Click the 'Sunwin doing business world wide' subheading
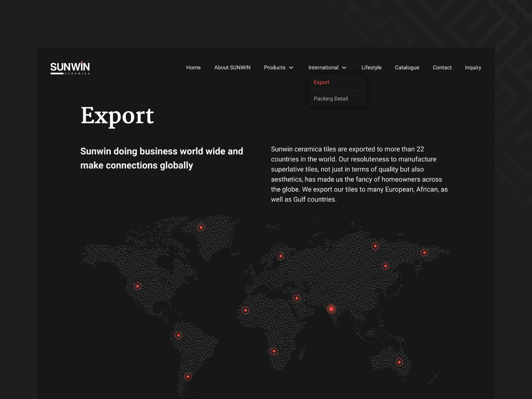 click(x=162, y=158)
